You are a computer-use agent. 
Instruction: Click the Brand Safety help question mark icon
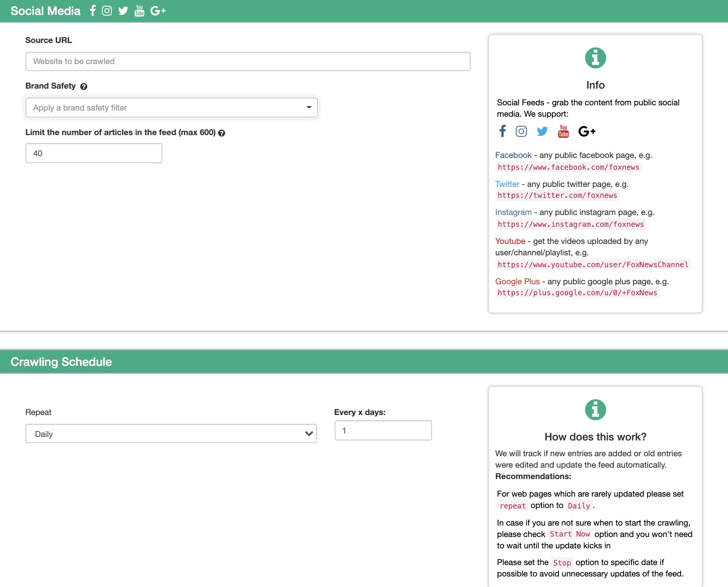[84, 86]
